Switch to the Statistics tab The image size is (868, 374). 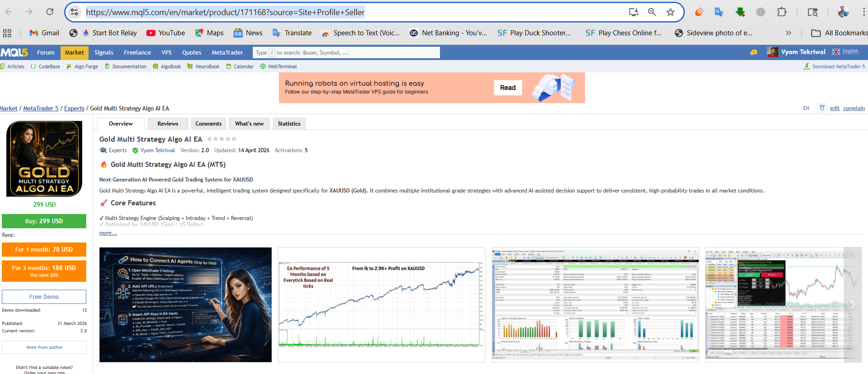coord(289,124)
